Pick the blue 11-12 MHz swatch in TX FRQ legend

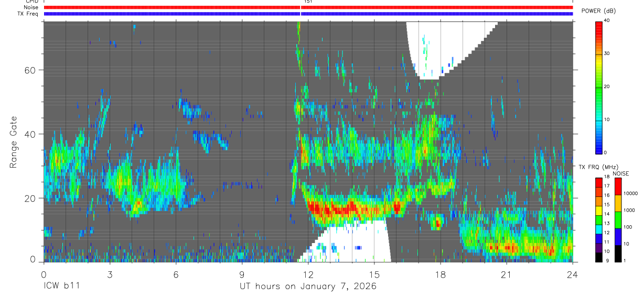pos(598,237)
